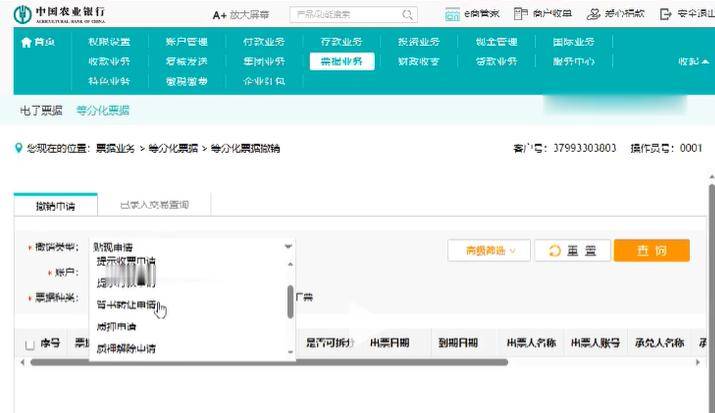Open the 等分化票据 sub-navigation link
Image resolution: width=715 pixels, height=413 pixels.
click(x=103, y=110)
